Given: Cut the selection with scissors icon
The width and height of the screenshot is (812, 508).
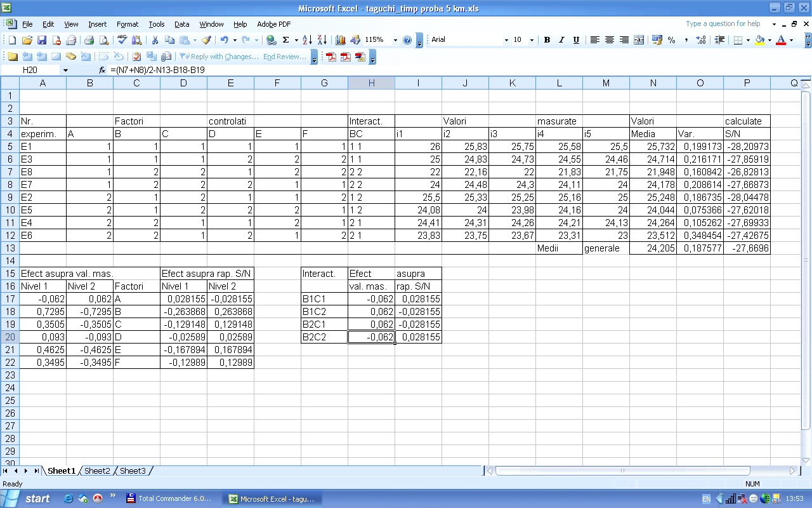Looking at the screenshot, I should [155, 40].
